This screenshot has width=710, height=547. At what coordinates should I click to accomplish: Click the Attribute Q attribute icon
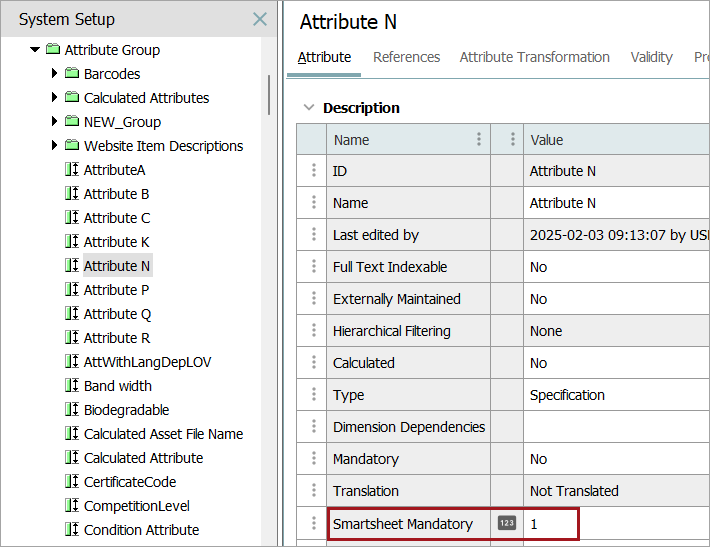coord(72,313)
